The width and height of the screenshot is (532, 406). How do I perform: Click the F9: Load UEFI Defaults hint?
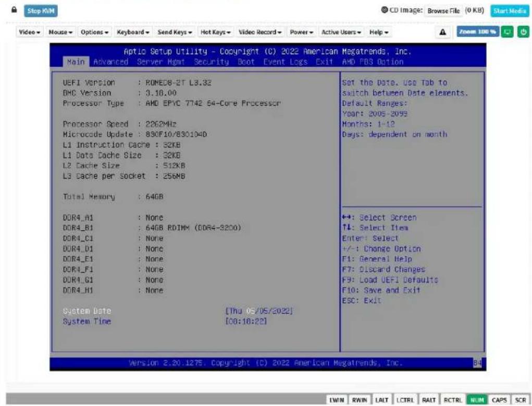coord(390,280)
